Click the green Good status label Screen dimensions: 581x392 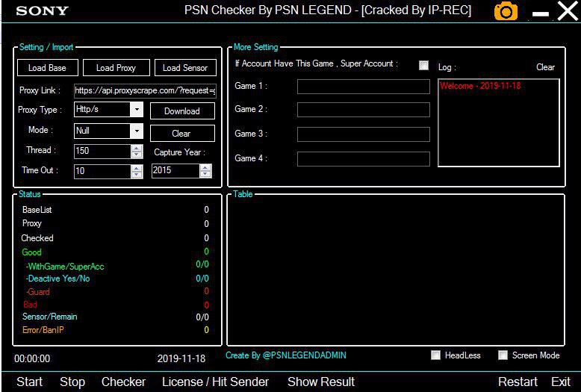(x=31, y=252)
